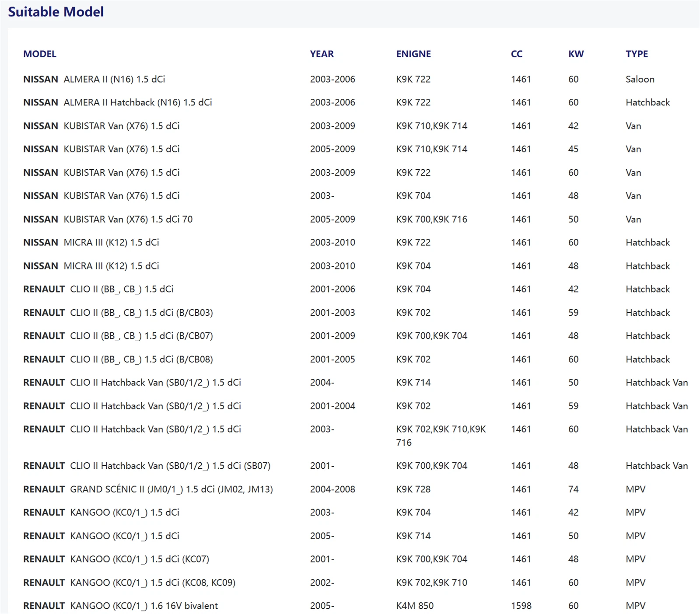Click NISSAN ALMERA II Hatchback (N16) model

118,102
